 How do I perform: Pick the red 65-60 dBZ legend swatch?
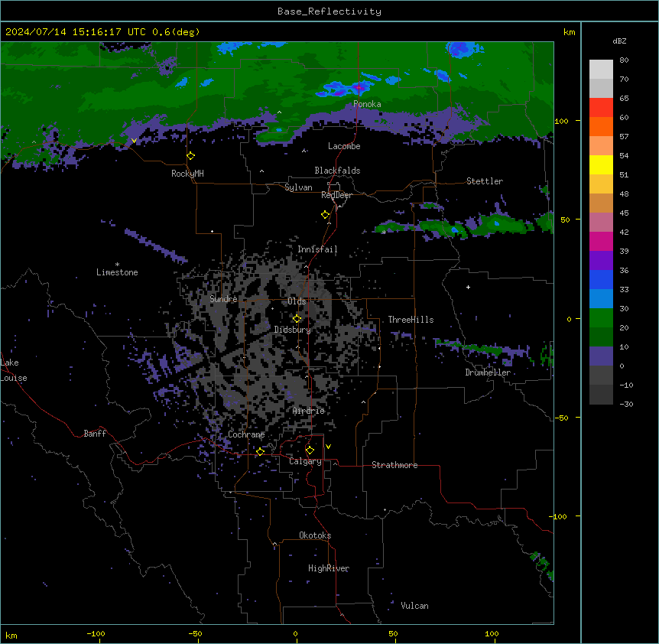tap(601, 107)
